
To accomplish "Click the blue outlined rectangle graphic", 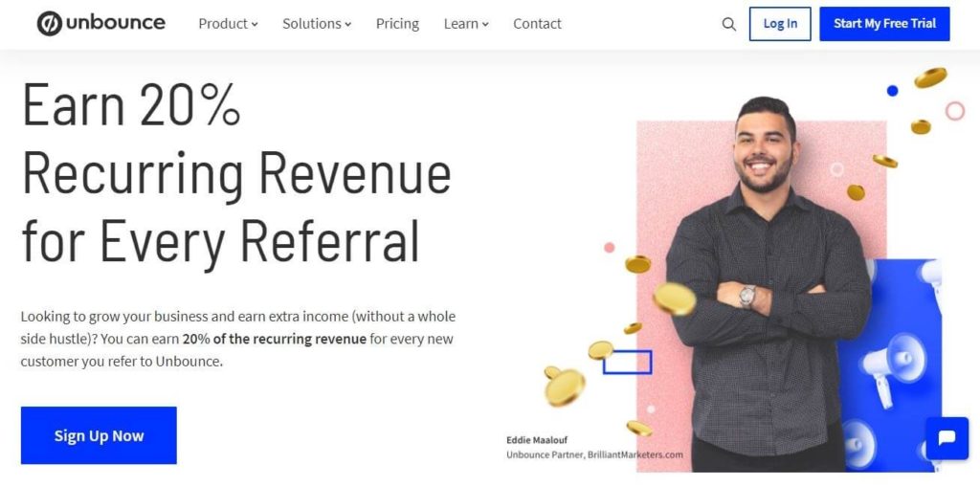I will click(627, 363).
